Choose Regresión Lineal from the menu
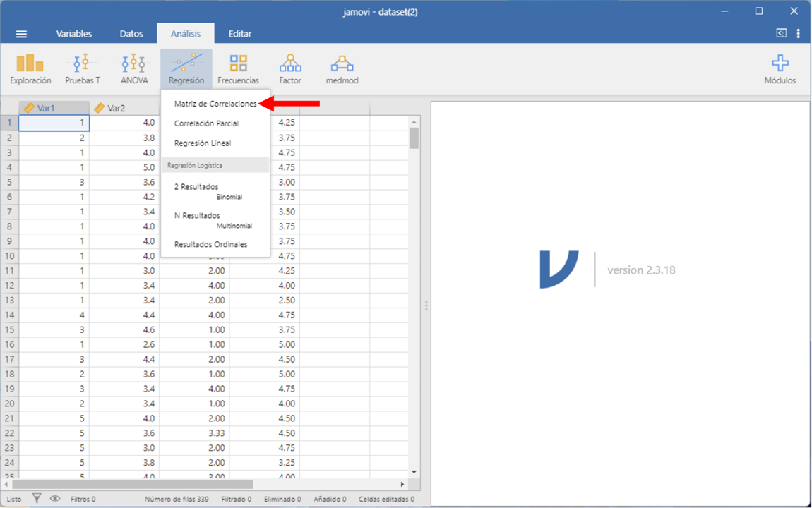The image size is (812, 508). coord(203,143)
